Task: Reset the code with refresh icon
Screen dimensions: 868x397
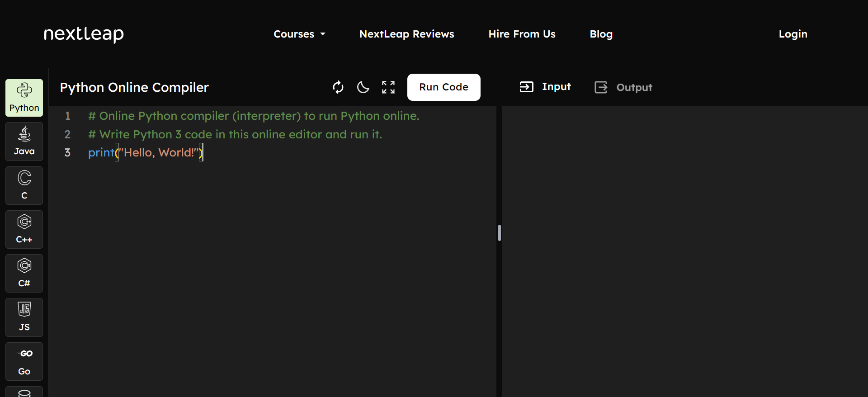Action: pyautogui.click(x=338, y=87)
